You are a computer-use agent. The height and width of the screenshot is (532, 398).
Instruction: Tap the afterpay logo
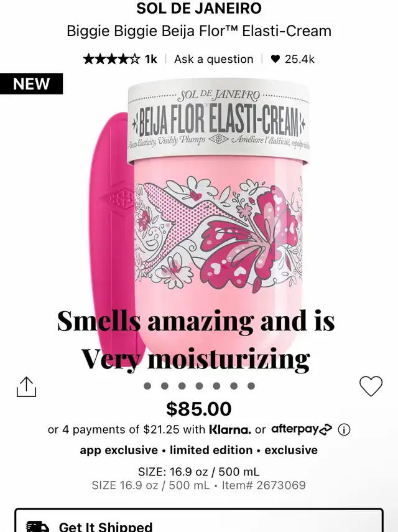coord(302,429)
